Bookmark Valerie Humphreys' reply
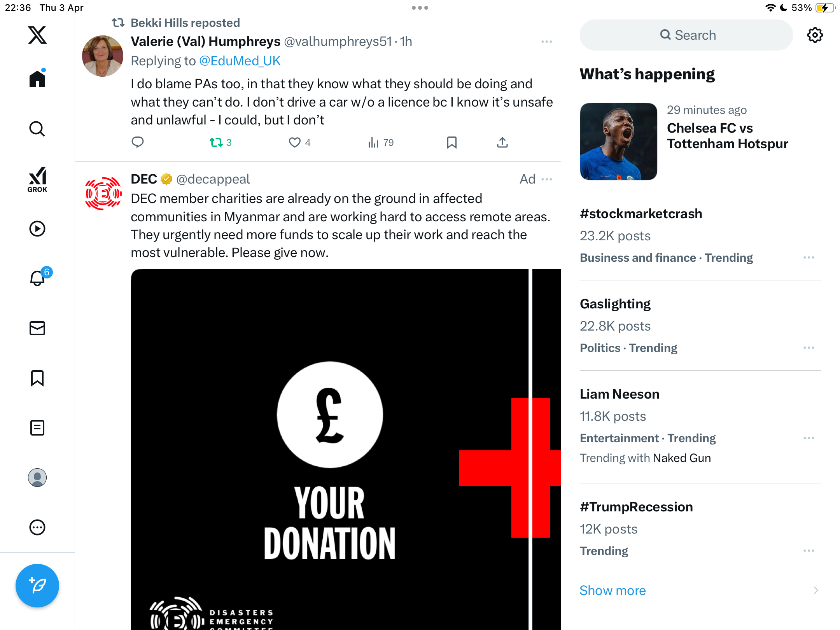The width and height of the screenshot is (840, 630). click(x=451, y=143)
